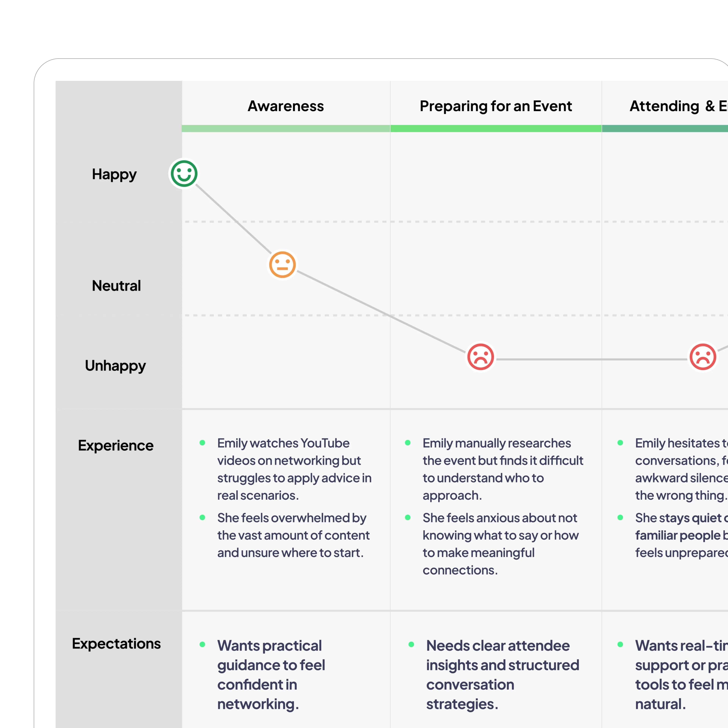Click "Wants practical guidance" expectation text
The image size is (728, 728).
coord(271,675)
